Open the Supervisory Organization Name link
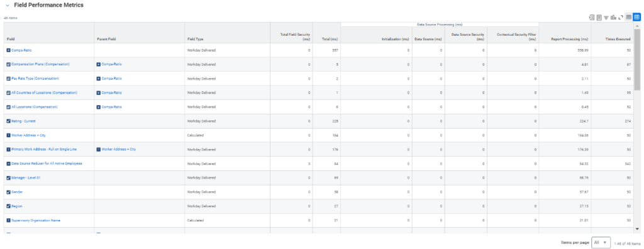This screenshot has height=249, width=644. point(36,221)
